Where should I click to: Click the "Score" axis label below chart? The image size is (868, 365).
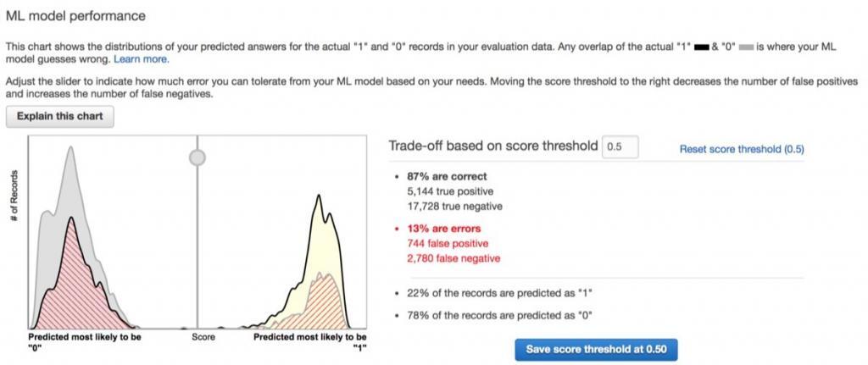[x=203, y=337]
